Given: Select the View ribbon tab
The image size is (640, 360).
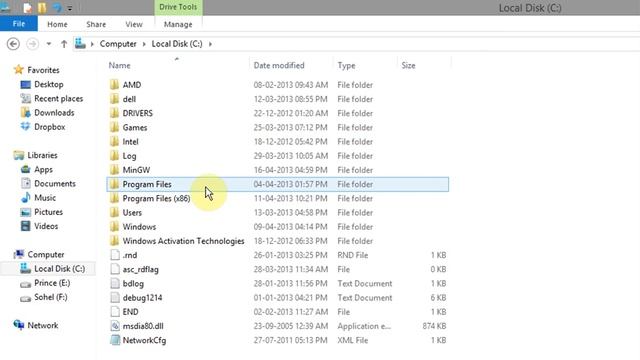Looking at the screenshot, I should coord(134,24).
